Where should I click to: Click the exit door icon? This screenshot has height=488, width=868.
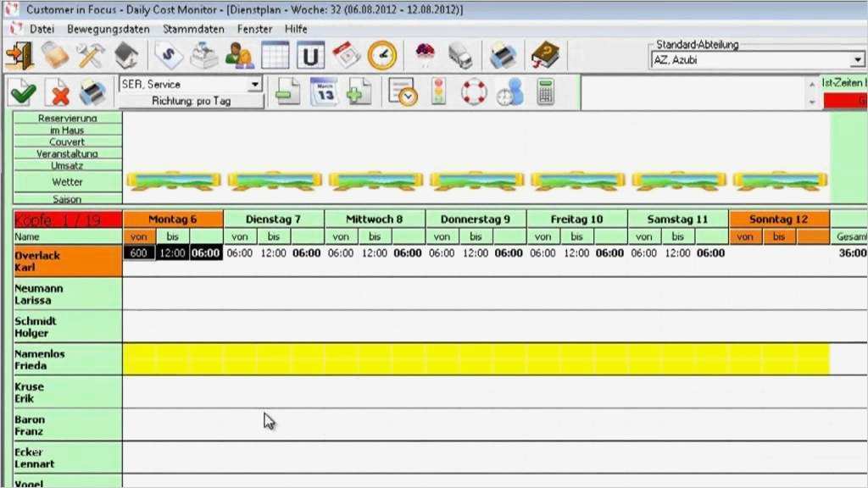tap(21, 54)
